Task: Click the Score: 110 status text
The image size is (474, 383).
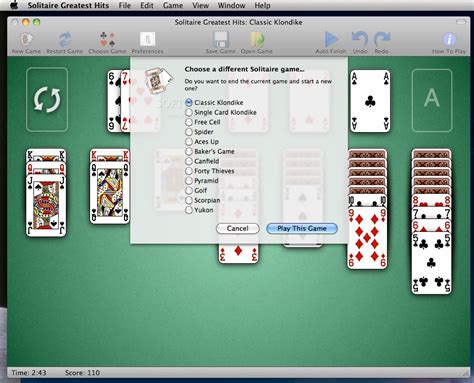Action: 82,373
